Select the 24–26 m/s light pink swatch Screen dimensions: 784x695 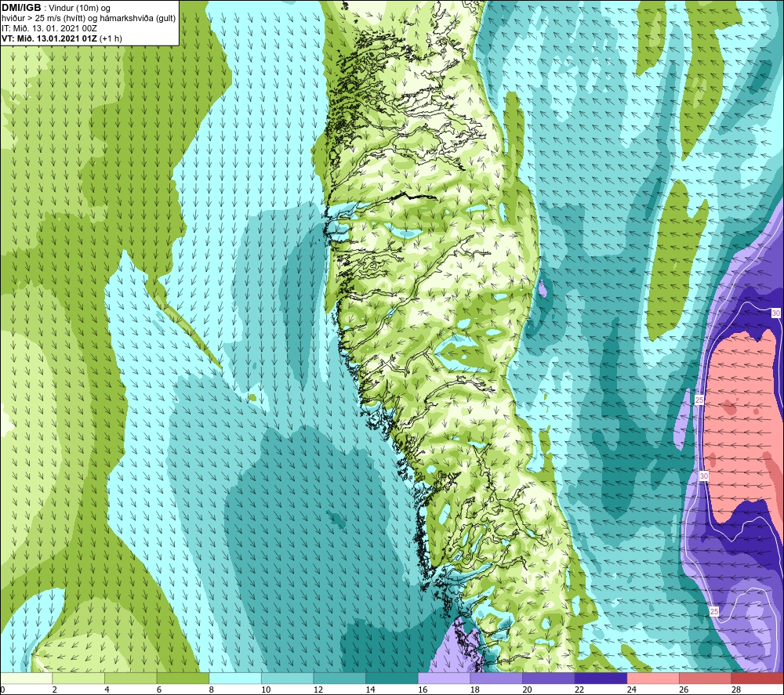653,679
